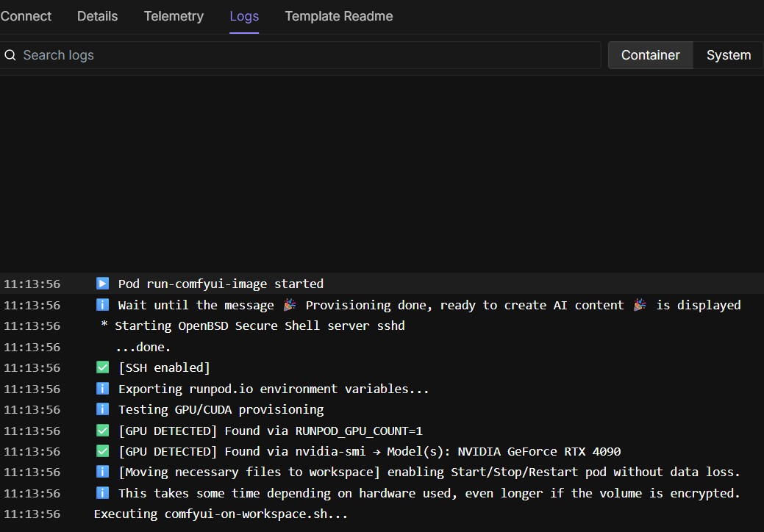Click info icon beside Exporting runpod.io variables
The image size is (764, 532).
tap(102, 389)
